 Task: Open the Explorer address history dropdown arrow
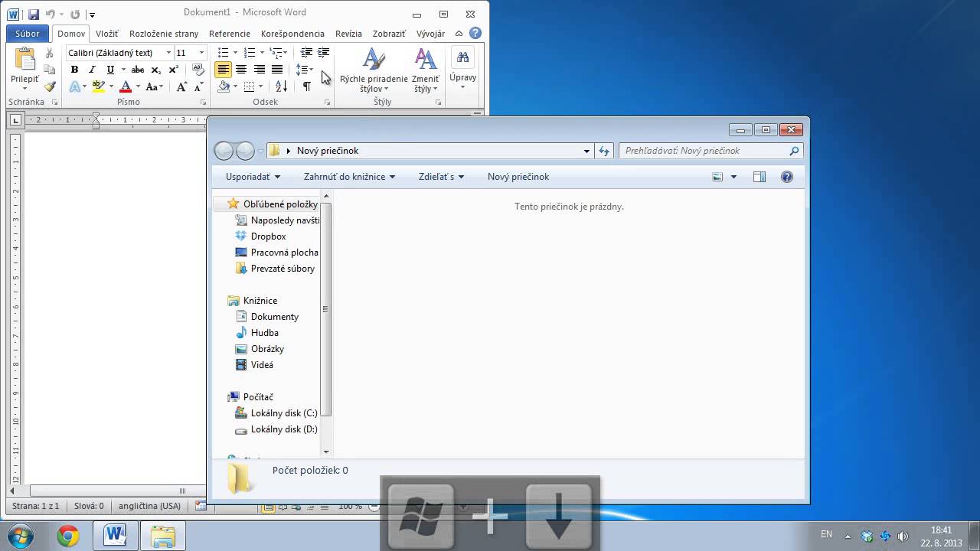pyautogui.click(x=587, y=151)
